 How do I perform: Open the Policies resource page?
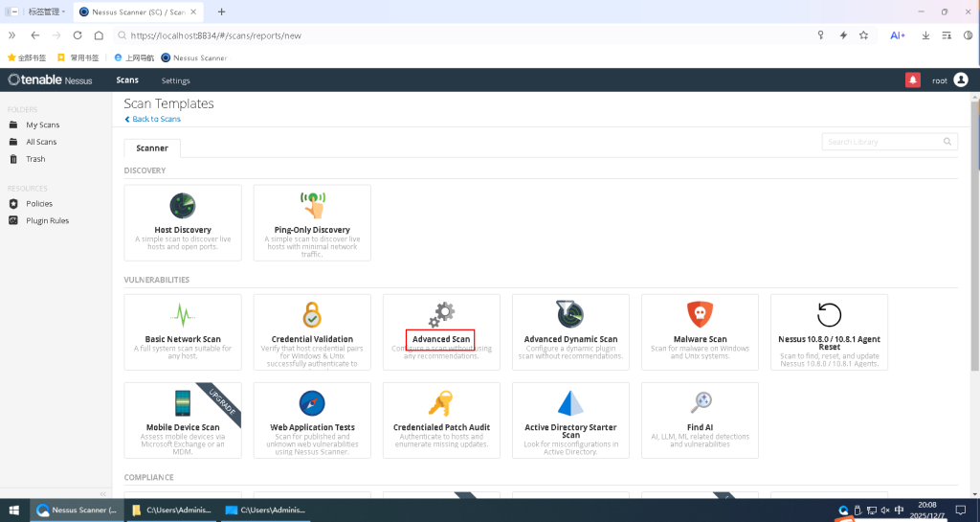pos(38,204)
